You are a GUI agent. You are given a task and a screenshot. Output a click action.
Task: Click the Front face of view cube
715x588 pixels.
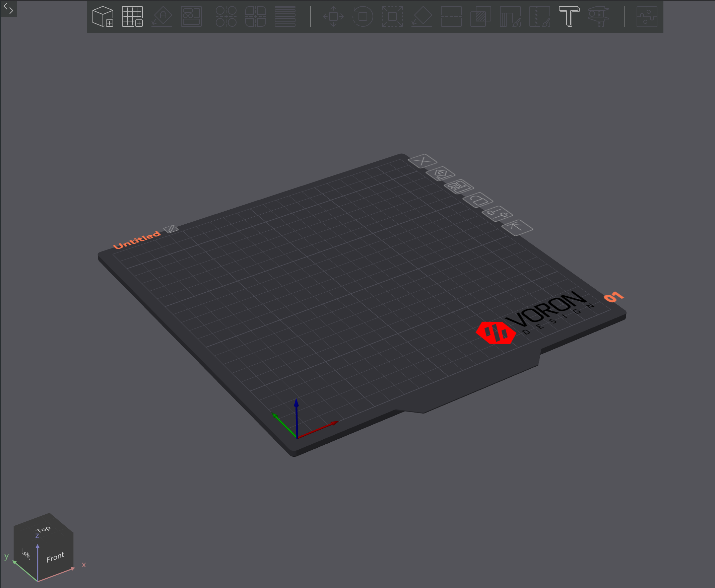click(x=55, y=557)
